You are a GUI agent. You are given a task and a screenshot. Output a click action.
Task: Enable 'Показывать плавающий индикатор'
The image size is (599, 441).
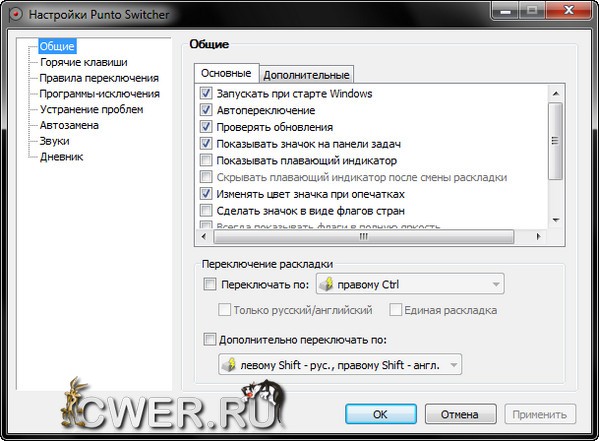click(x=206, y=160)
